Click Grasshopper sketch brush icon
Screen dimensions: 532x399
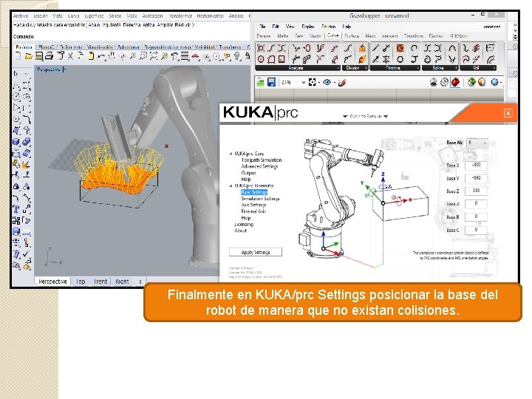coord(342,82)
